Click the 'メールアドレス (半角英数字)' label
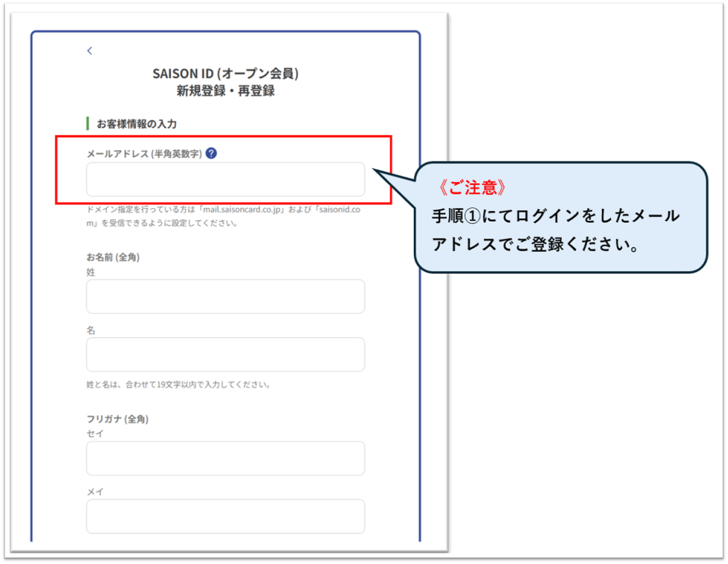 tap(144, 154)
